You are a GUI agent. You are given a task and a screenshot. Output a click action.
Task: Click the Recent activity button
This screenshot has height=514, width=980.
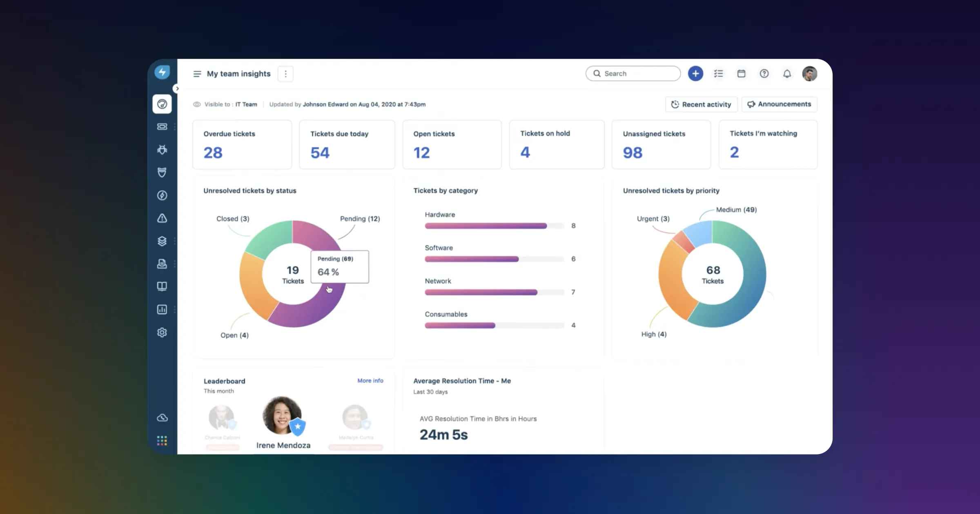701,104
